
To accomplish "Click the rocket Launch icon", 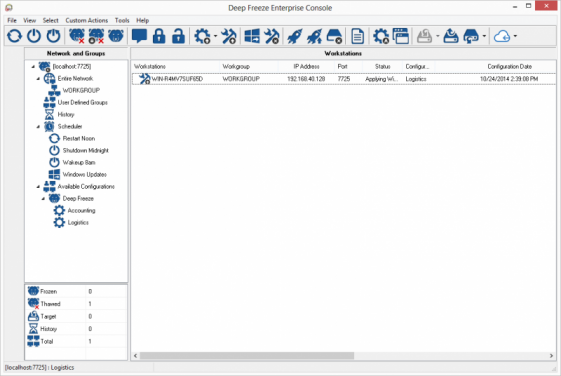I will [x=295, y=36].
